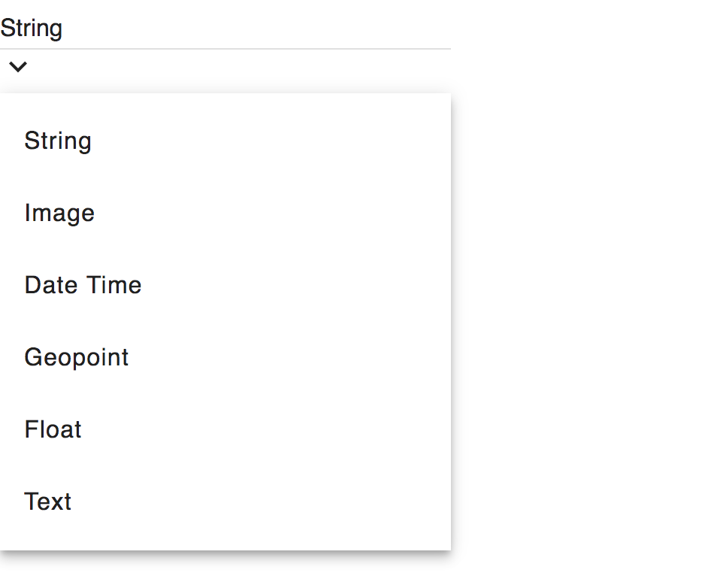Image resolution: width=702 pixels, height=588 pixels.
Task: Click the down chevron arrow icon
Action: click(x=18, y=67)
